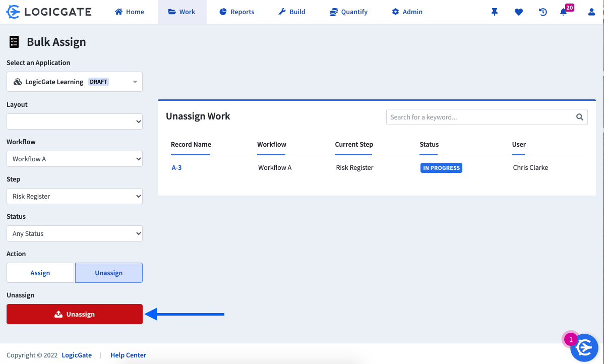The height and width of the screenshot is (364, 604).
Task: Click the Risk Register table cell
Action: click(x=354, y=167)
